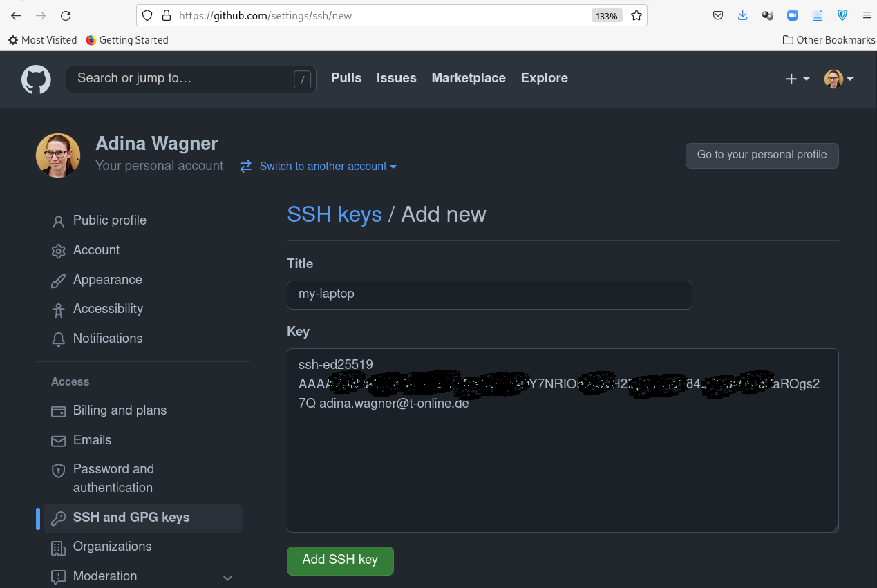Click the Pocket save icon in toolbar
Viewport: 877px width, 588px height.
click(x=718, y=15)
